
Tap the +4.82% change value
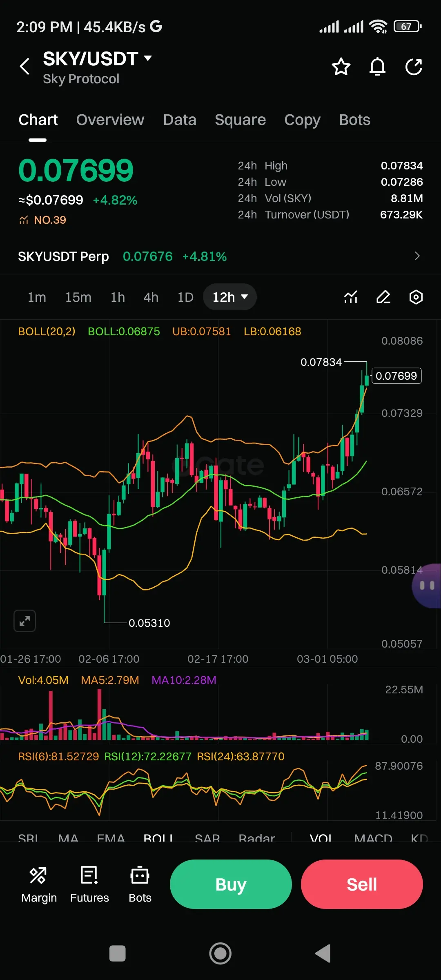click(x=115, y=200)
